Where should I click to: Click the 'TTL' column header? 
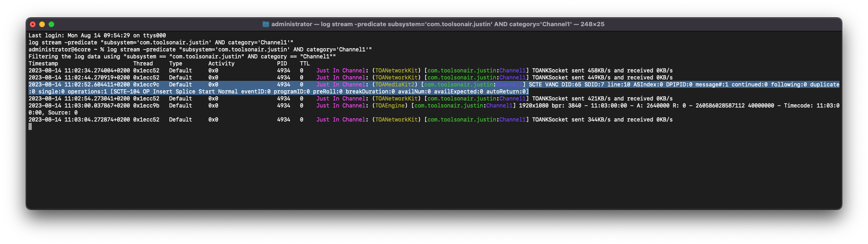coord(305,64)
